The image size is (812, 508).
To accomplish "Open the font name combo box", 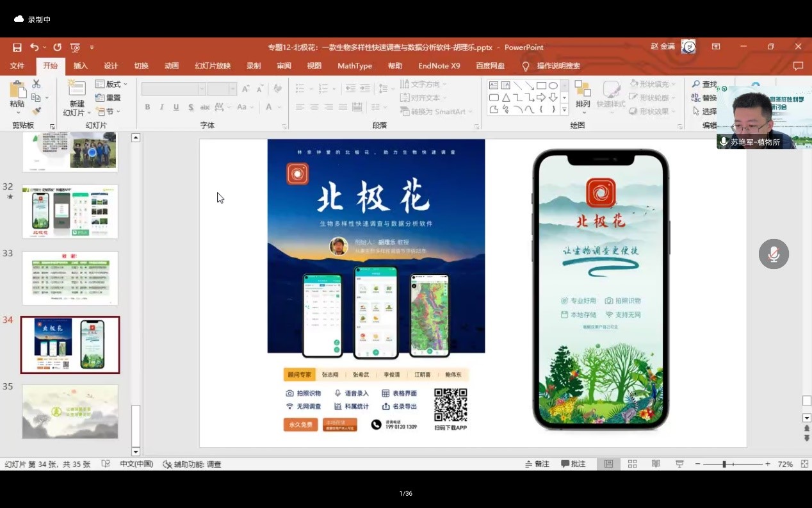I will 174,89.
